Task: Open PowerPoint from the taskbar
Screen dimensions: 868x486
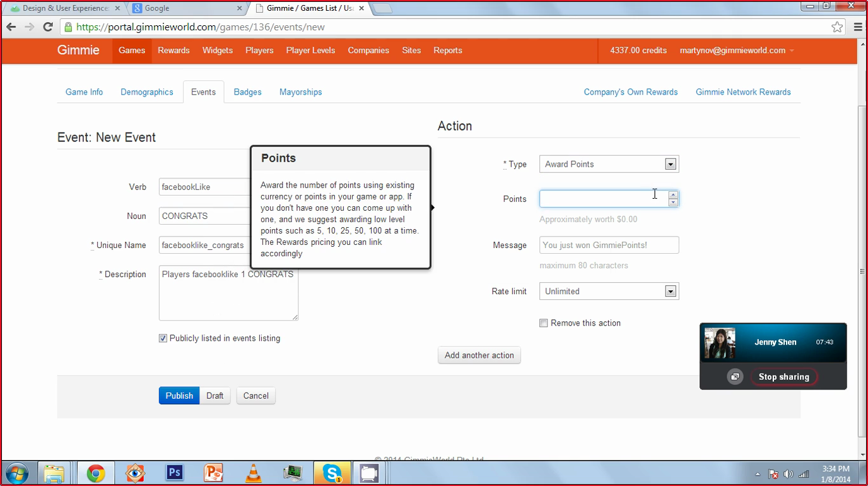Action: (214, 473)
